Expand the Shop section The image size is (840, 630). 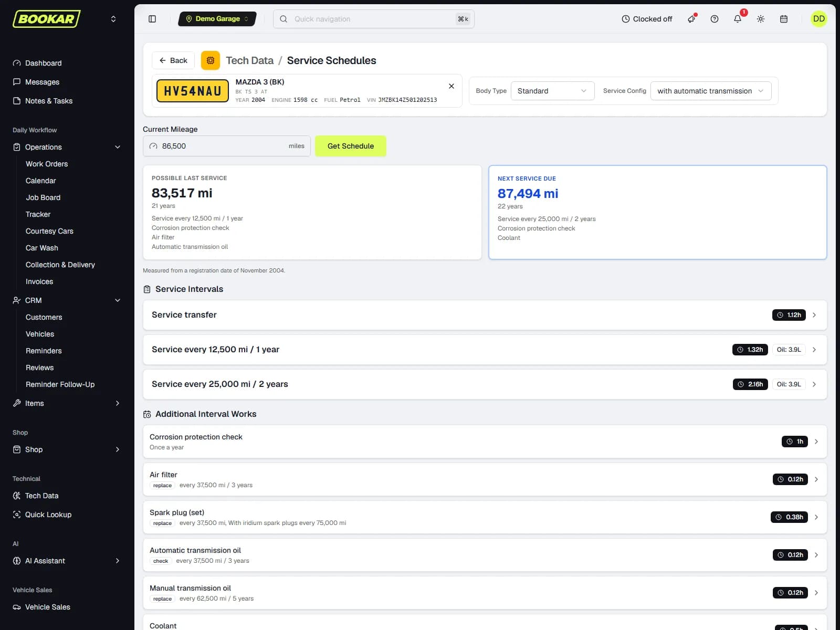[67, 449]
